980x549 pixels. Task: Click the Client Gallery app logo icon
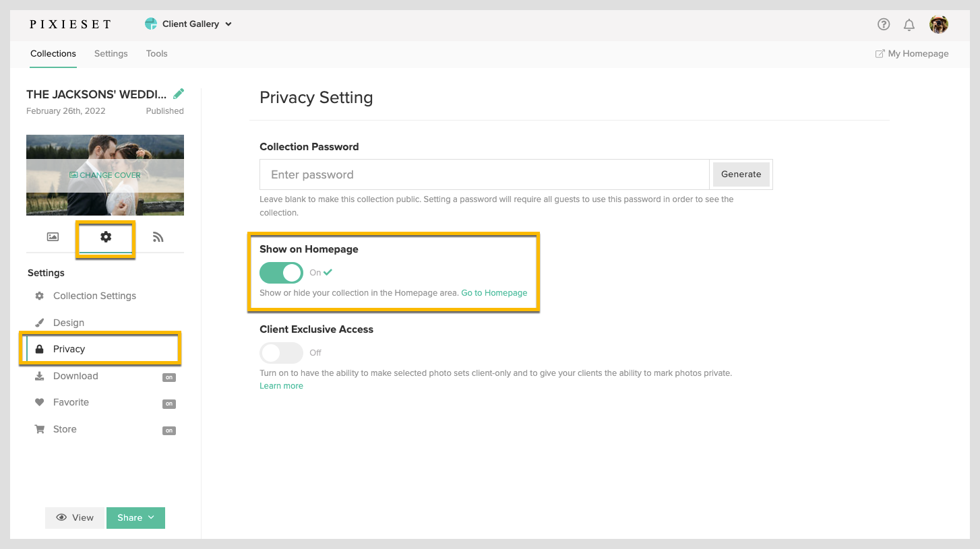[x=151, y=24]
